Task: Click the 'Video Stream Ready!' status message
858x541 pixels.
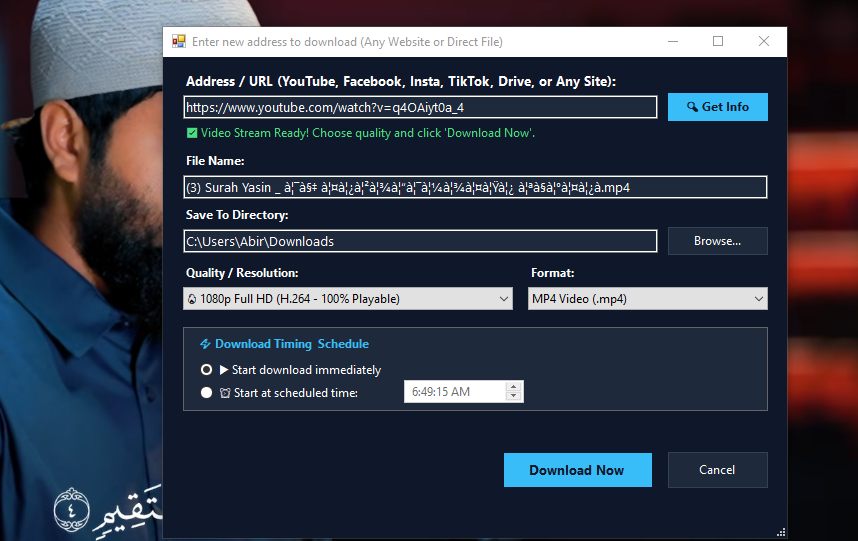Action: click(368, 133)
